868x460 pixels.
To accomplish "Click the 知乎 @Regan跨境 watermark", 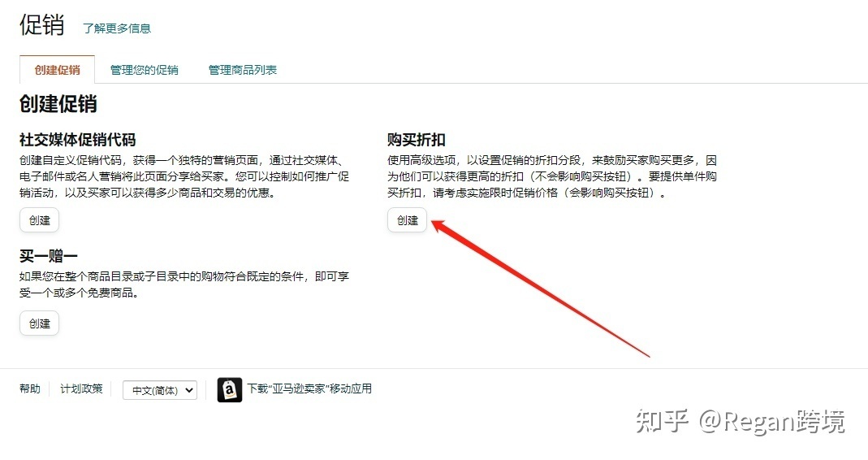I will click(741, 422).
